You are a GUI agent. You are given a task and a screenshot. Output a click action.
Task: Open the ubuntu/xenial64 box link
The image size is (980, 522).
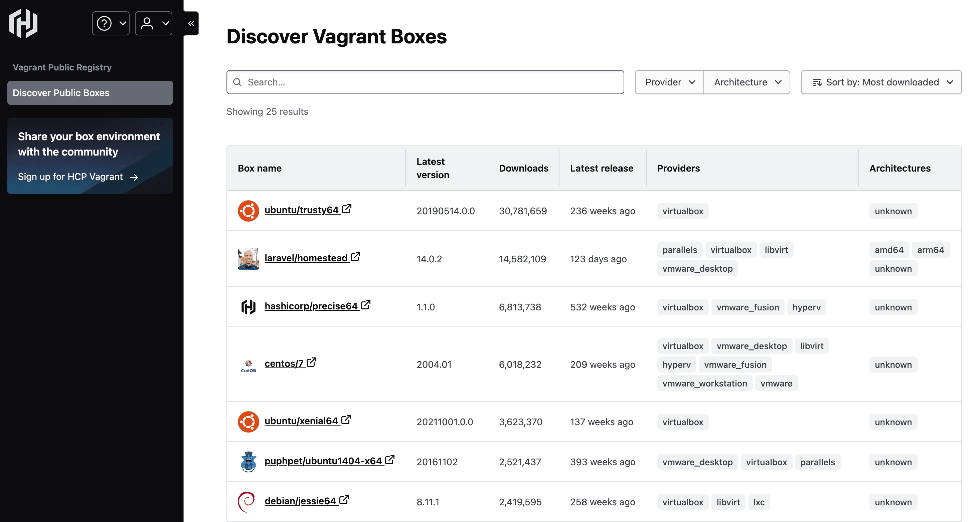tap(301, 421)
